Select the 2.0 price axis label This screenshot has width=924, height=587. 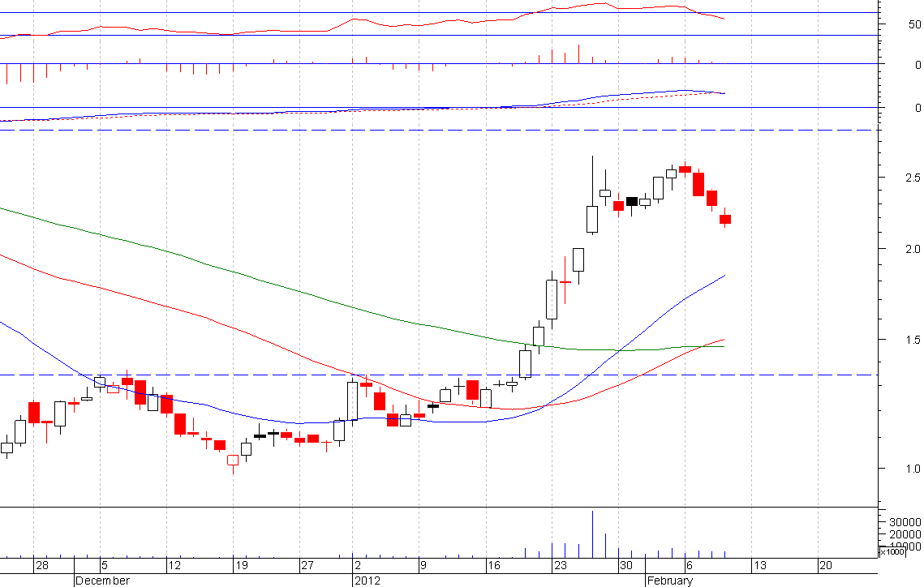[x=913, y=249]
